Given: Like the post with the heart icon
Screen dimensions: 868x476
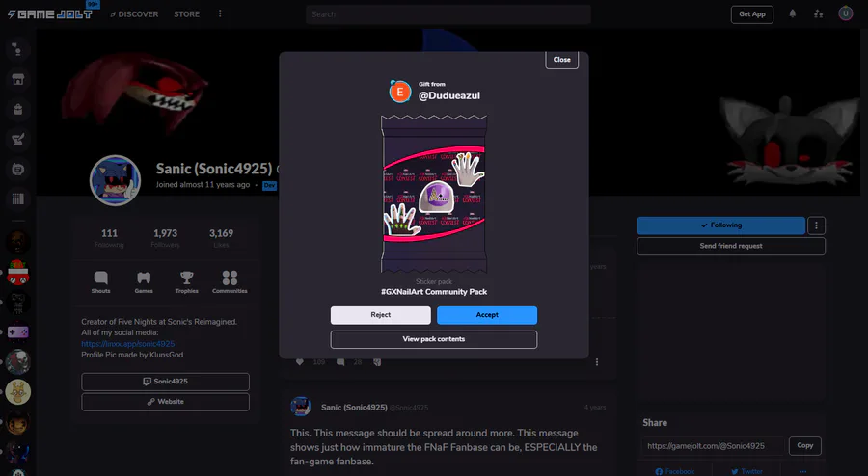Looking at the screenshot, I should [x=300, y=362].
